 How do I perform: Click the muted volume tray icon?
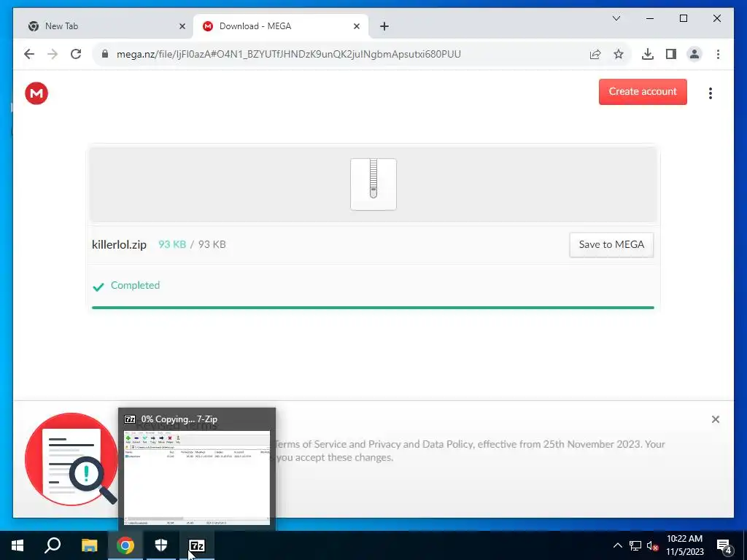click(x=652, y=545)
